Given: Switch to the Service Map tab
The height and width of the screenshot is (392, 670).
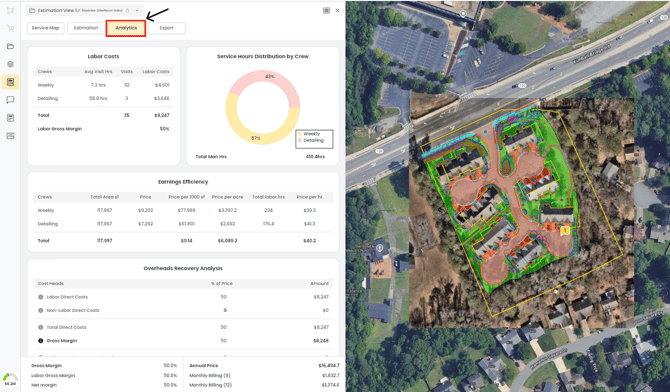Looking at the screenshot, I should click(45, 28).
